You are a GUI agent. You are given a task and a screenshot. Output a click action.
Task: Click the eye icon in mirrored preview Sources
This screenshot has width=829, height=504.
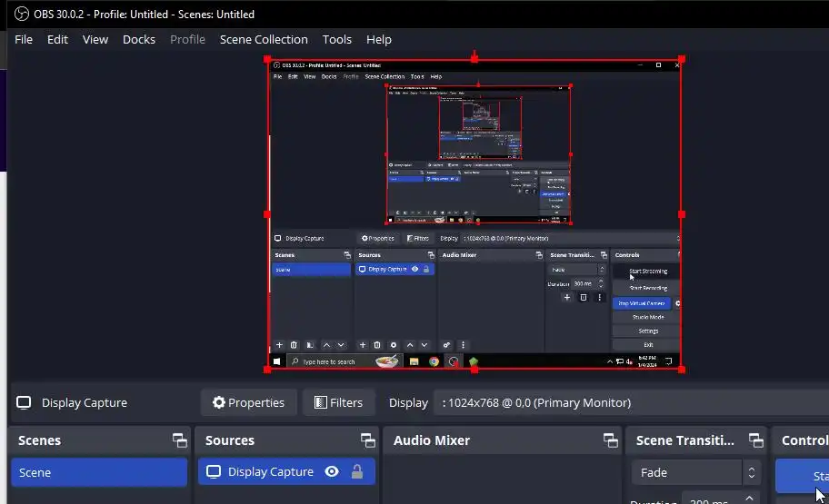(415, 269)
